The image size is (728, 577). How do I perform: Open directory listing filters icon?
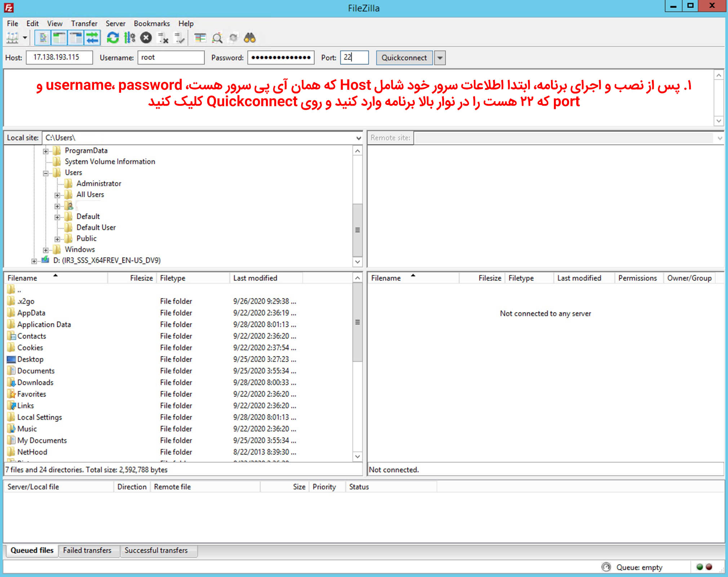coord(200,38)
